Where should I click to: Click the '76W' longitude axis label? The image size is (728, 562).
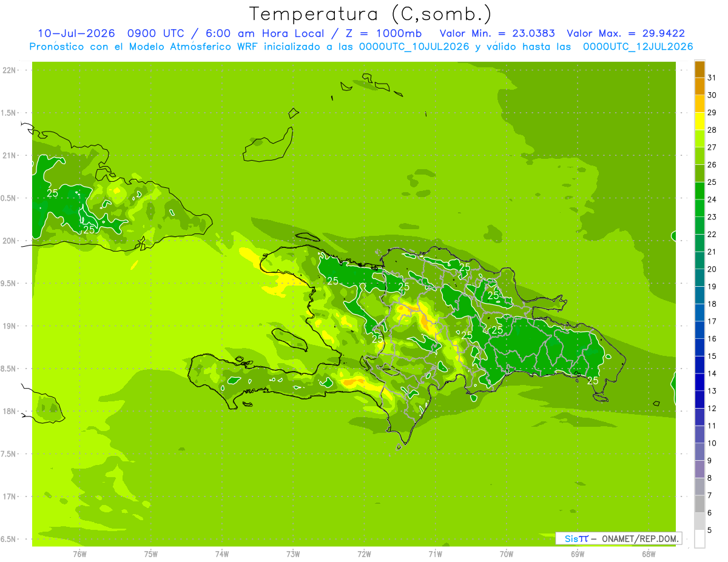coord(79,554)
